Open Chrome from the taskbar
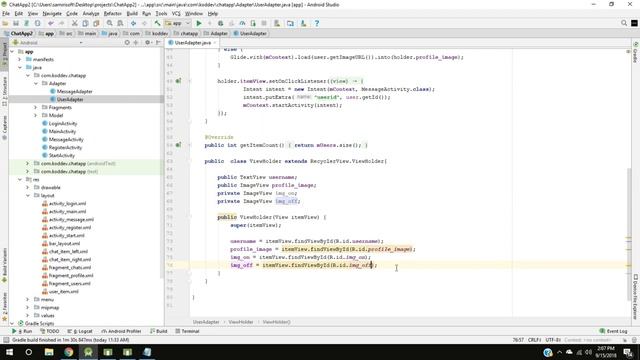The width and height of the screenshot is (640, 360). point(69,352)
